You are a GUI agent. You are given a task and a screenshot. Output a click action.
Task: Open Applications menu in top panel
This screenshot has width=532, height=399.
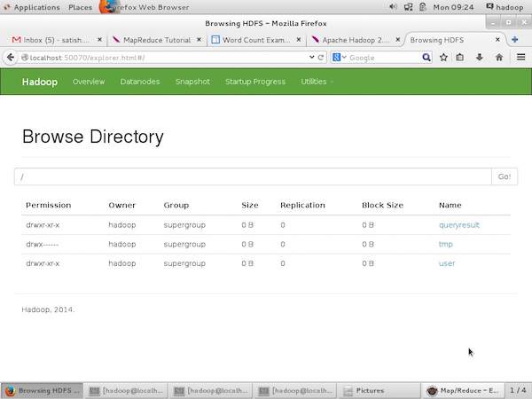pos(35,7)
